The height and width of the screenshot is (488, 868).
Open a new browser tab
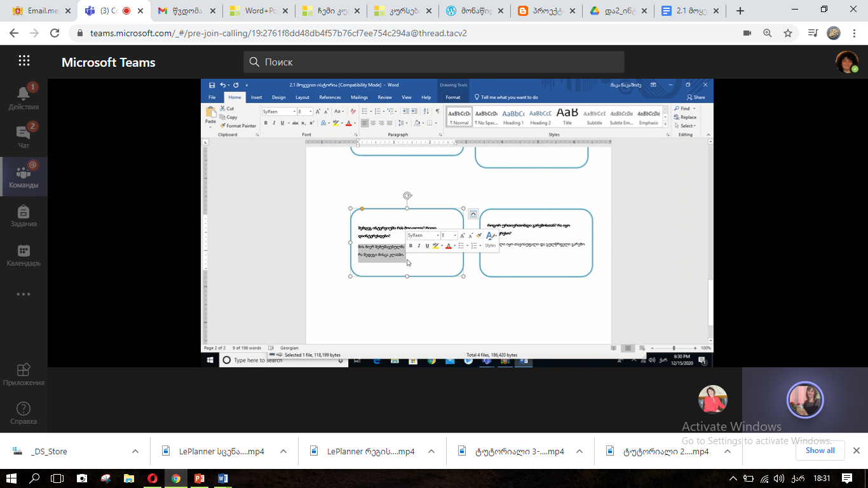coord(740,11)
